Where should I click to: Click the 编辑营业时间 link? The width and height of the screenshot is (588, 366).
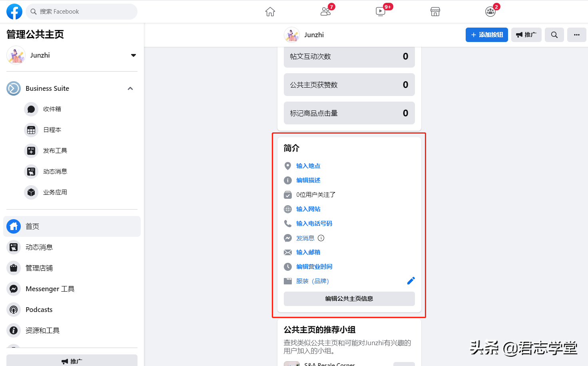point(314,267)
